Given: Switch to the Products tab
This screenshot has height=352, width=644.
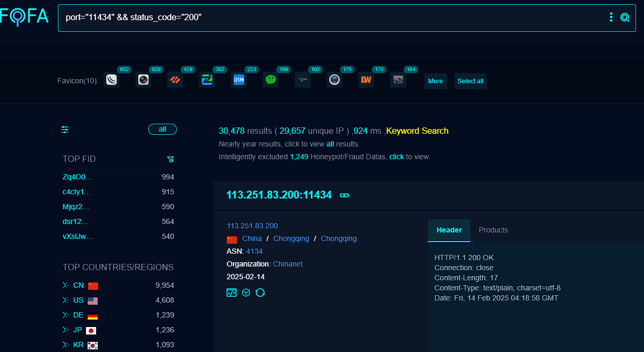Looking at the screenshot, I should (x=493, y=230).
